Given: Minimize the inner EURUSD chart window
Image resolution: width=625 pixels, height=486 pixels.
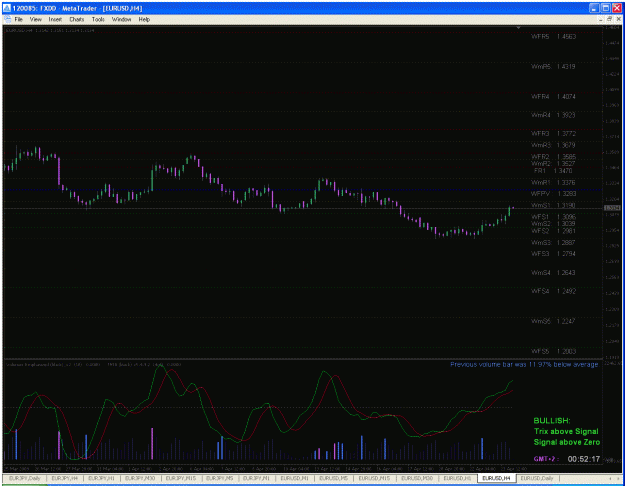Looking at the screenshot, I should pos(601,19).
